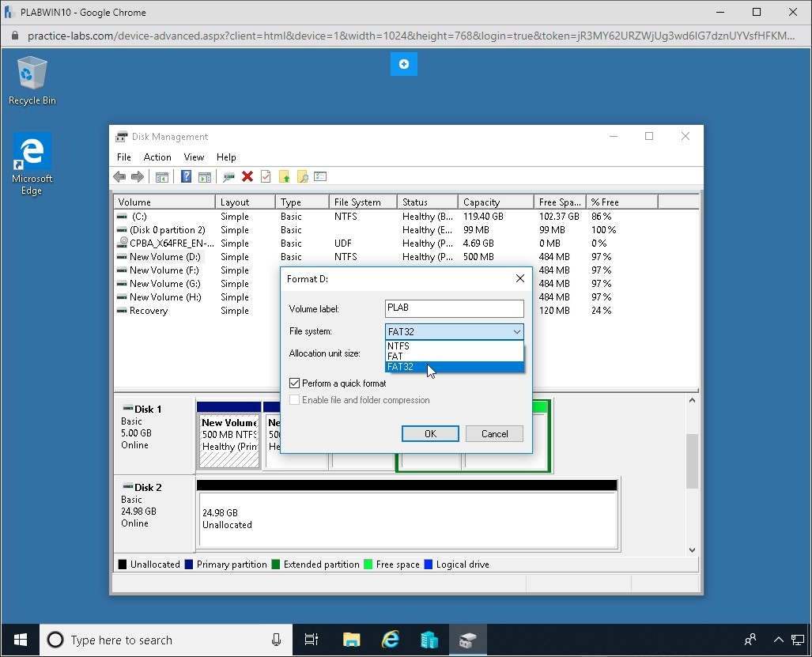Click OK in the Format dialog

pos(430,434)
